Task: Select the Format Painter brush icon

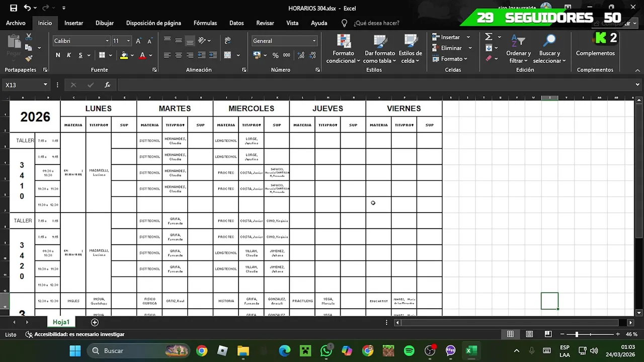Action: pyautogui.click(x=29, y=58)
